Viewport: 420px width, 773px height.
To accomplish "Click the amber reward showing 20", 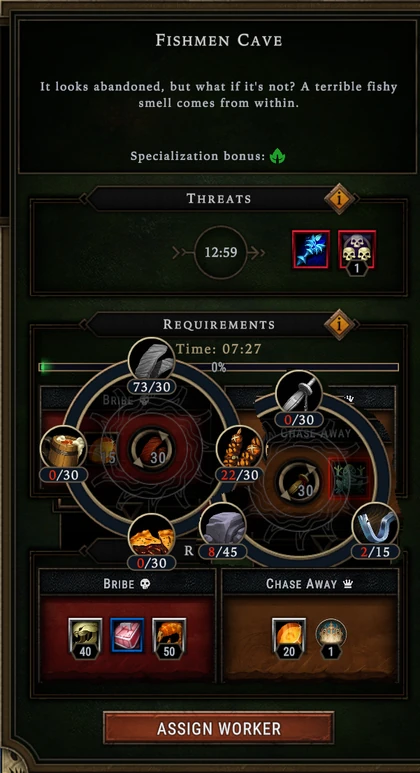I will tap(289, 637).
